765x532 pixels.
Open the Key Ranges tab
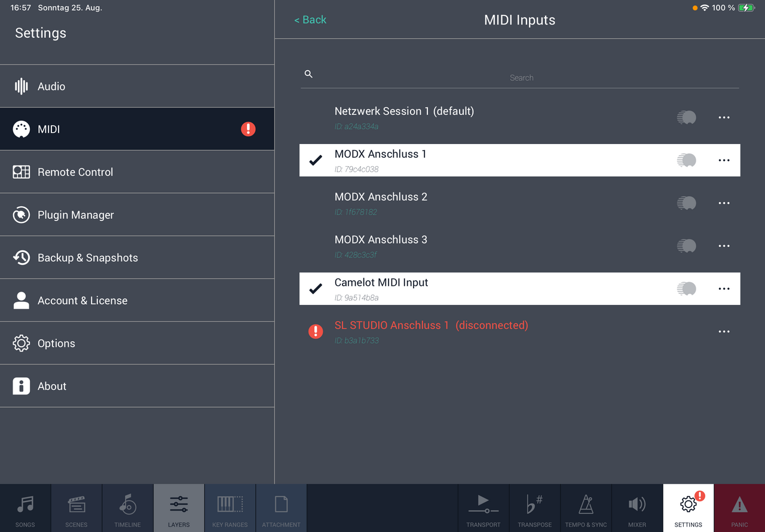point(230,508)
